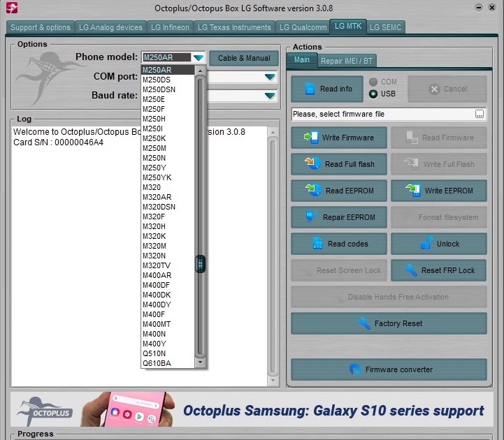Click the Octoplus app icon in title bar

click(12, 8)
